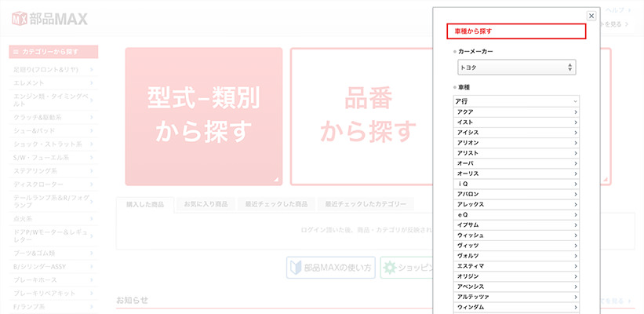644x314 pixels.
Task: Select ウィッシュ in the vehicle list
Action: coord(516,235)
